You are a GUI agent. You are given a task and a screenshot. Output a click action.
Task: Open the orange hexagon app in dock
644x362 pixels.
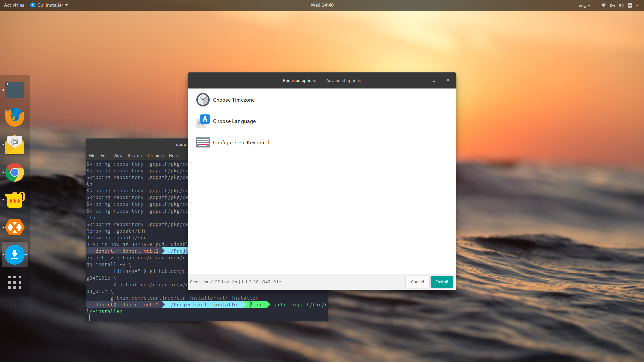(x=15, y=227)
